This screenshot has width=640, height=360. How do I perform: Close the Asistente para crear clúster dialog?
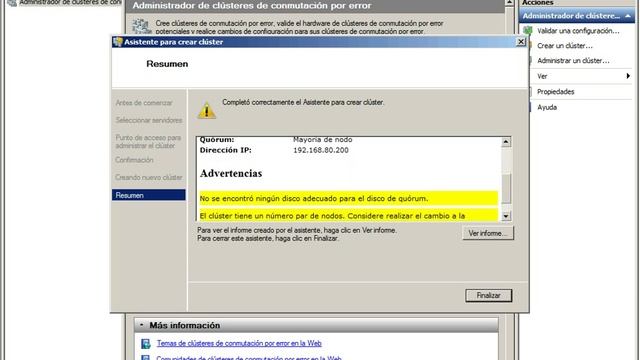coord(521,42)
